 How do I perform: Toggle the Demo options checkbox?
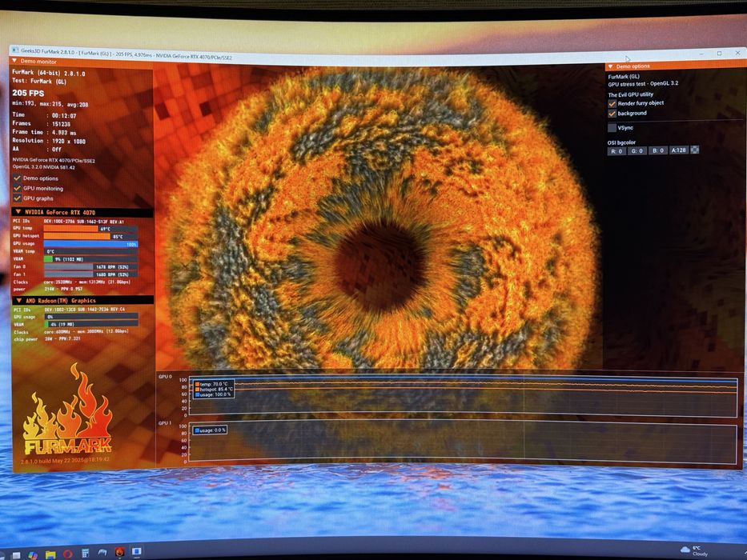click(x=17, y=178)
